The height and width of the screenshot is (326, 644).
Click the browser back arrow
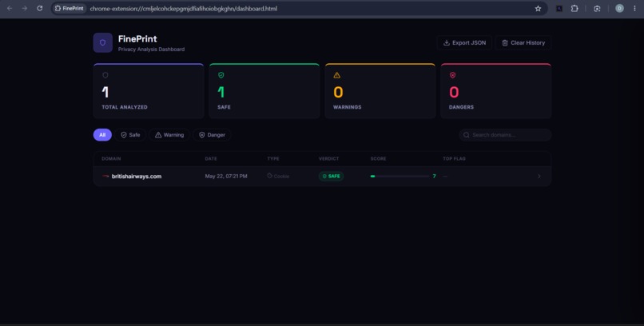(x=10, y=8)
